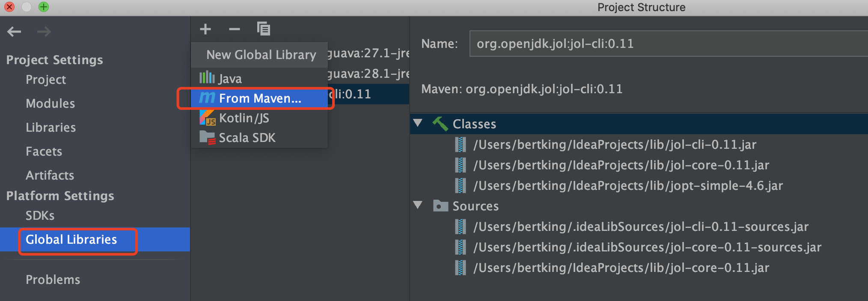Click the add new library plus icon
This screenshot has height=301, width=868.
[205, 29]
